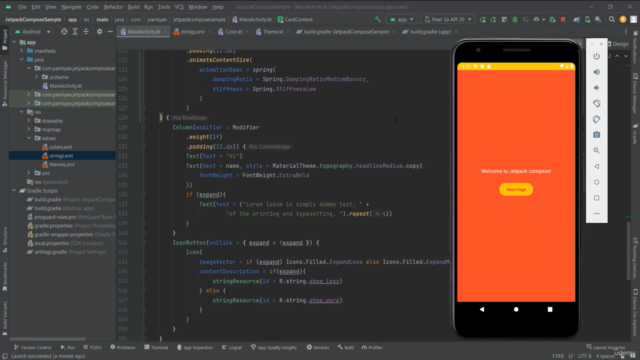This screenshot has width=640, height=360.
Task: Click project tree horizontal scrollbar
Action: point(47,339)
